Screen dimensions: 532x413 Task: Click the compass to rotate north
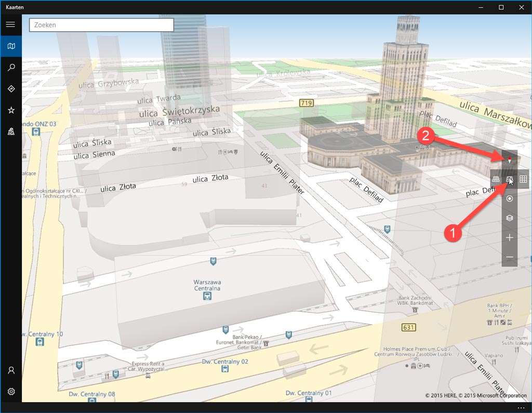(x=509, y=160)
